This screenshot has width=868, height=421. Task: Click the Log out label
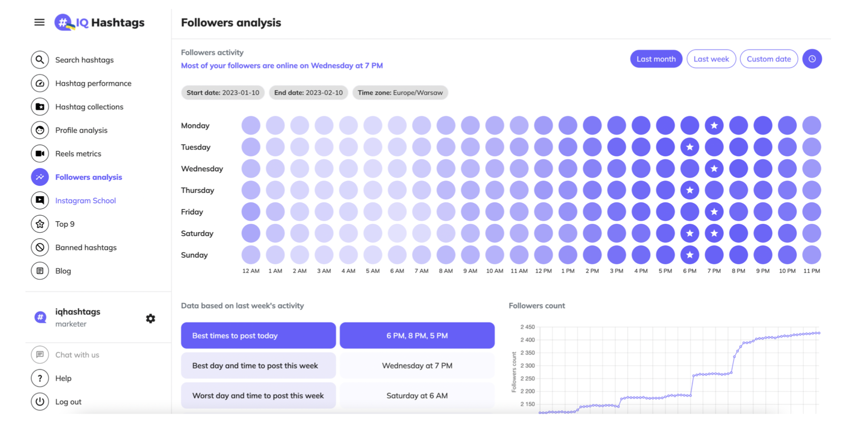coord(68,402)
